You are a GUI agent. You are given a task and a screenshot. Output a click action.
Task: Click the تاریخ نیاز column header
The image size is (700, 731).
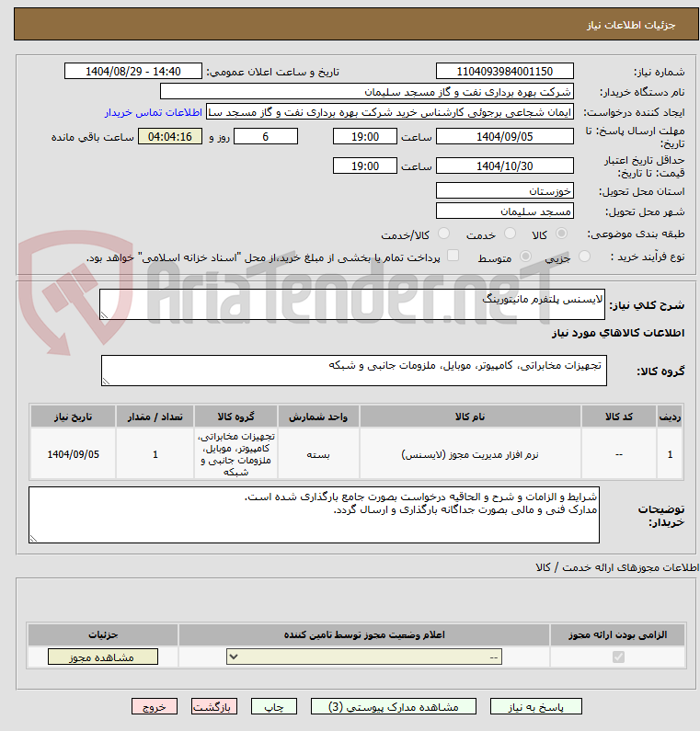click(x=73, y=417)
